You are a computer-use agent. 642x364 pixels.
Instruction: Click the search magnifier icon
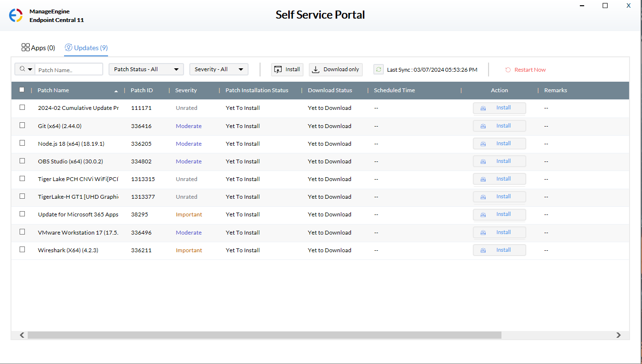coord(22,69)
